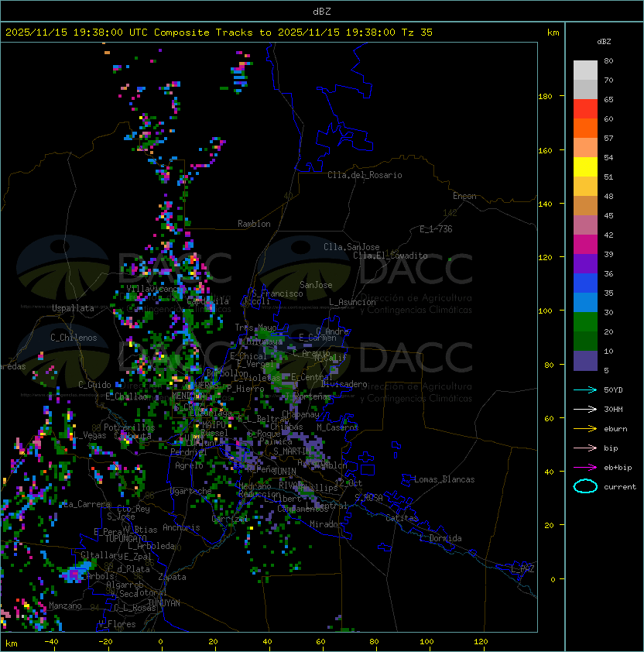The image size is (644, 652).
Task: Click the 'TUNUYAN' map label
Action: pyautogui.click(x=164, y=603)
